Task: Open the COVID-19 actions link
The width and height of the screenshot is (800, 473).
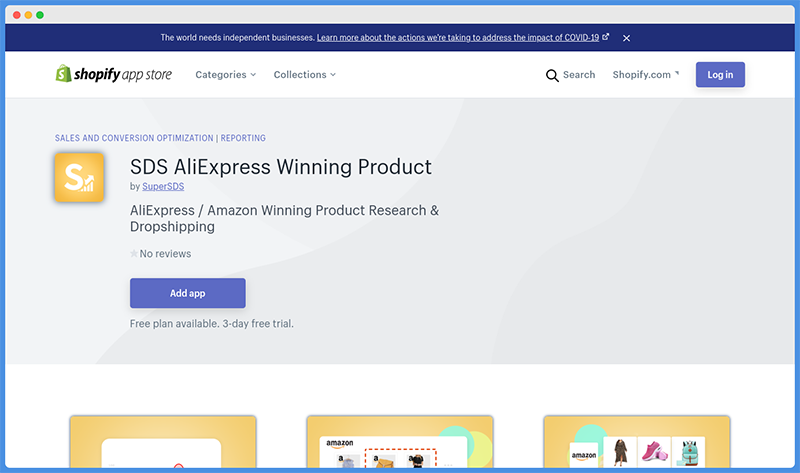Action: [x=458, y=37]
